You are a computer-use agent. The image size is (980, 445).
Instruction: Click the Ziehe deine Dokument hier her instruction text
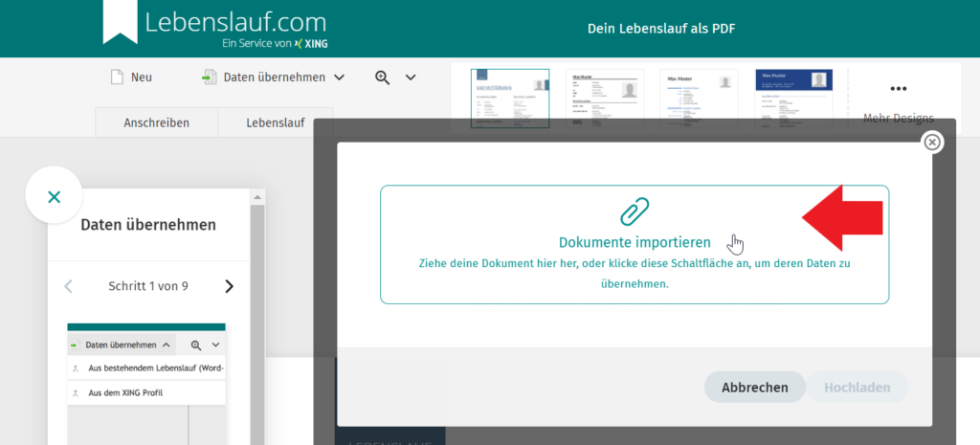635,274
